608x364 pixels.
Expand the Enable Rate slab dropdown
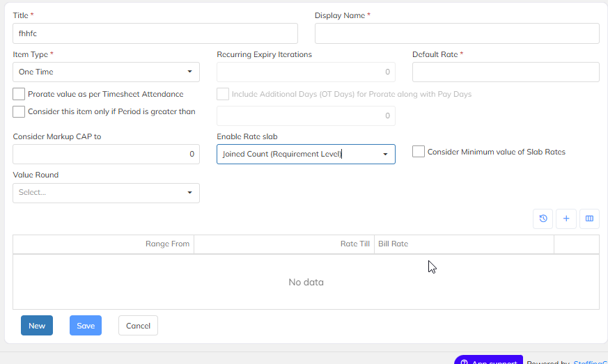[306, 155]
